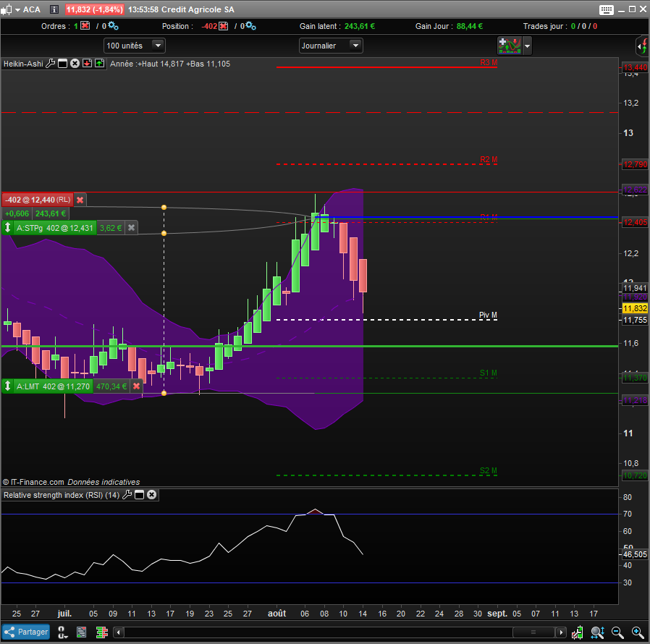
Task: Show the order book icon in bottom bar
Action: click(101, 632)
